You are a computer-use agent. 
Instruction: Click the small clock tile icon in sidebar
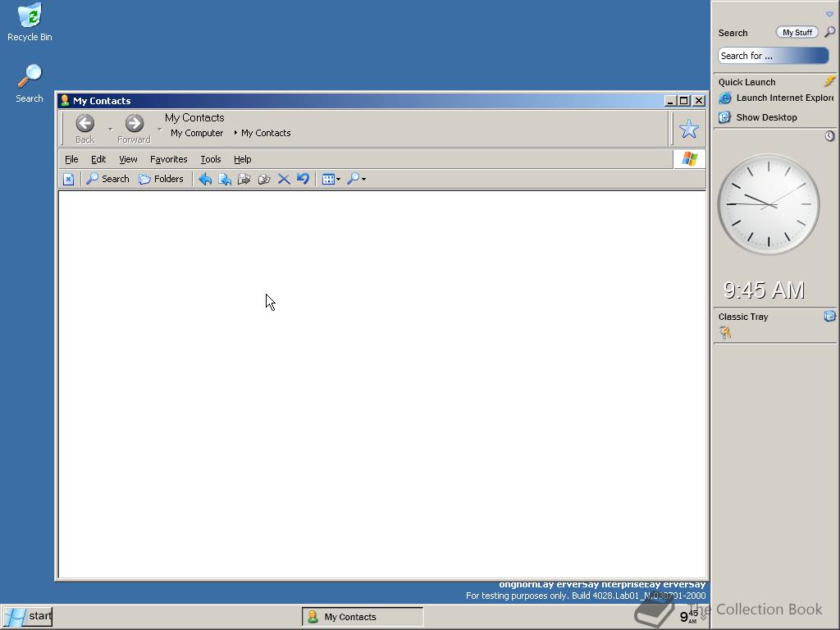(x=830, y=136)
